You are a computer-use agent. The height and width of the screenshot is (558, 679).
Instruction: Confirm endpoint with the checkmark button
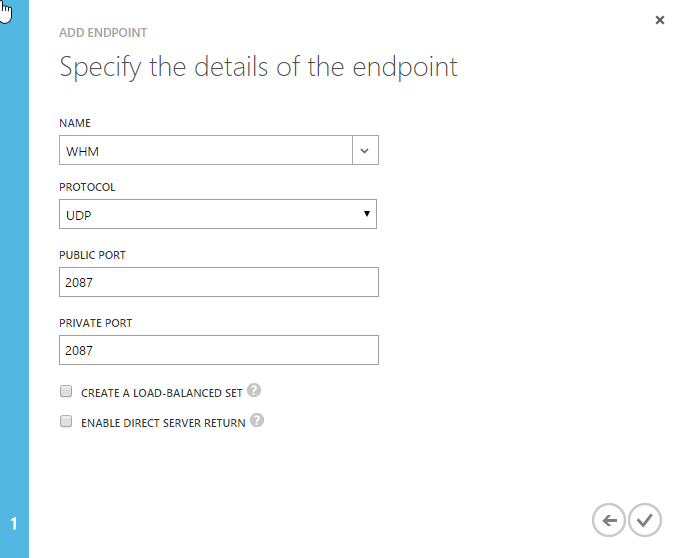tap(645, 520)
